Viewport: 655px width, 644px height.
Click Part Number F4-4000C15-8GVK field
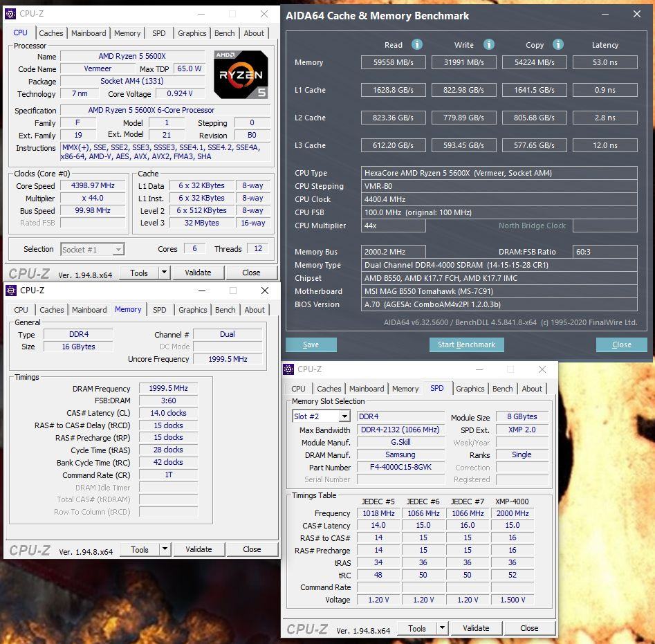pyautogui.click(x=400, y=467)
